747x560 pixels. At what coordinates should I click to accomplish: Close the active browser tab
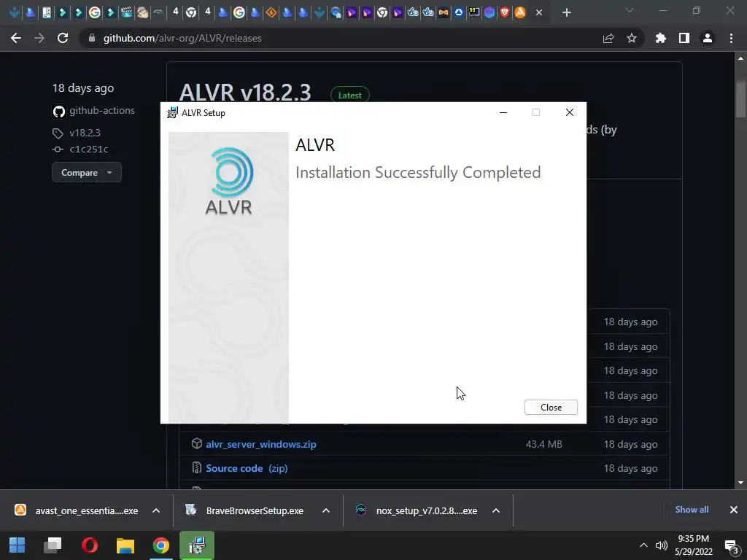[539, 13]
